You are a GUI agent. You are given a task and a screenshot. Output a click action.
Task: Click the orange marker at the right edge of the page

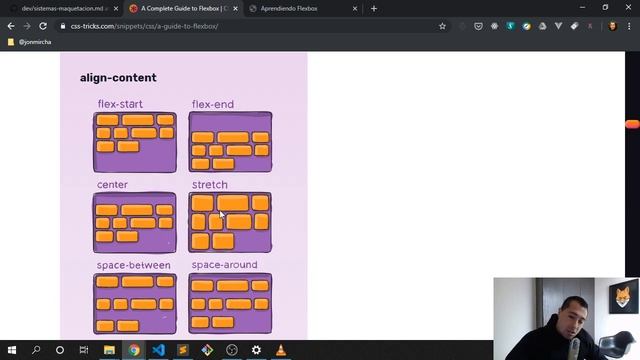click(x=632, y=124)
